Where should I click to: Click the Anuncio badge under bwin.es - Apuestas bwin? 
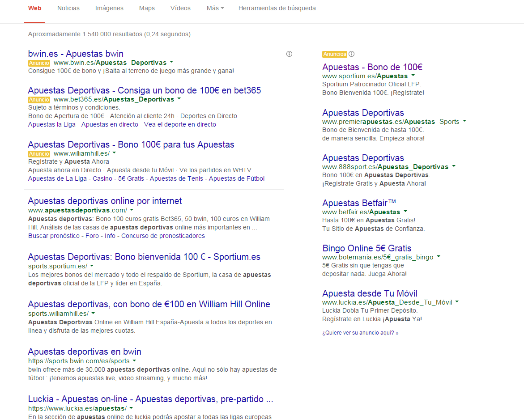39,63
